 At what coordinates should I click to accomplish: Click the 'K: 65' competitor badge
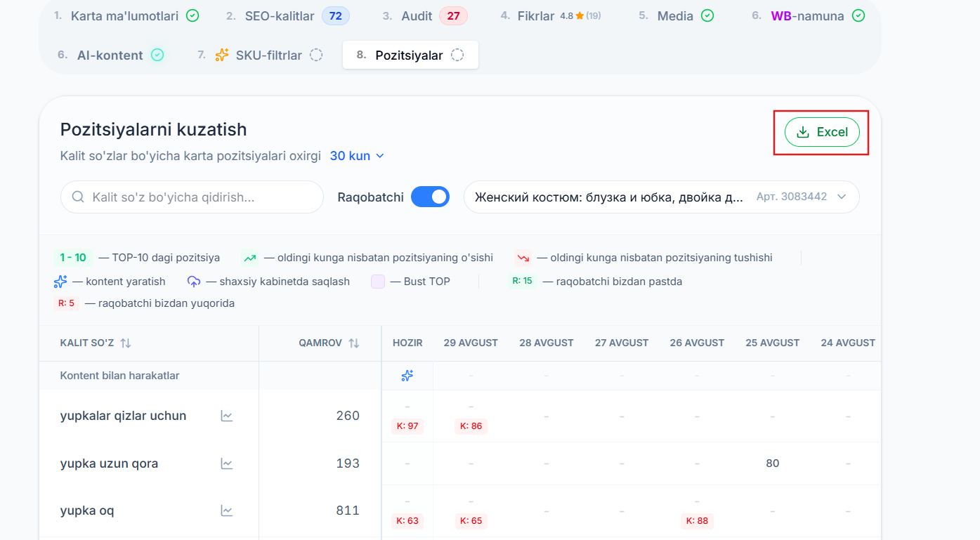[471, 521]
